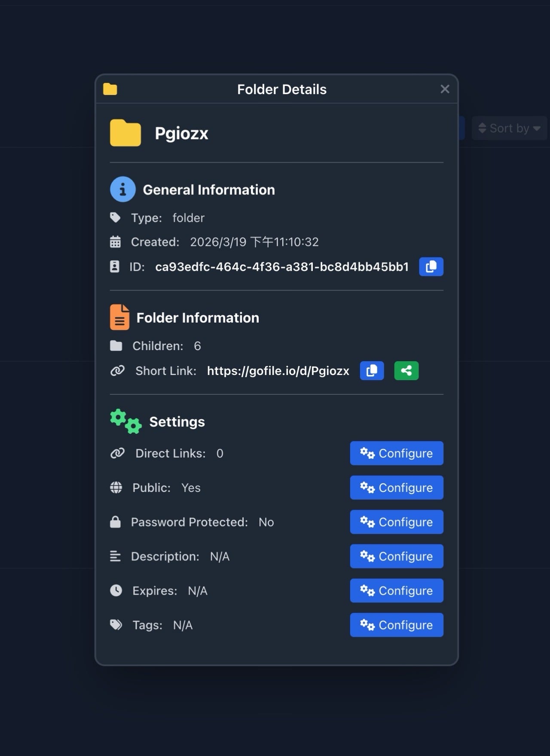
Task: Configure Password Protected setting
Action: tap(396, 522)
